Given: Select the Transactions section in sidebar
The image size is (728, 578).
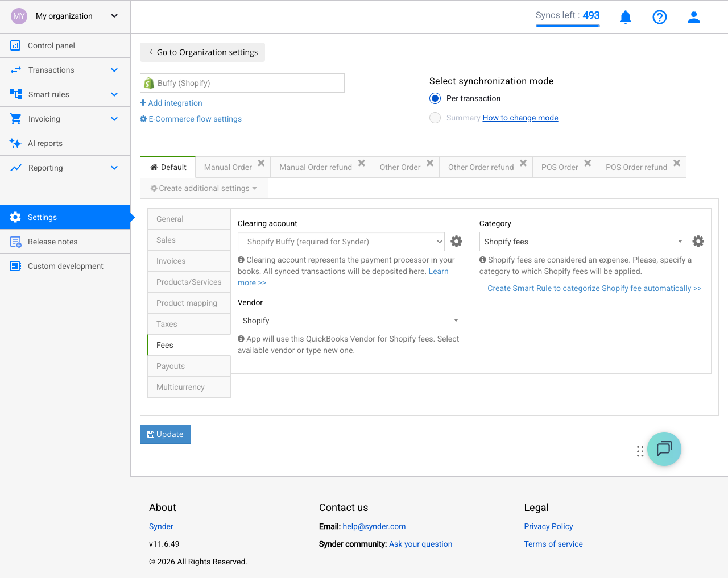Looking at the screenshot, I should click(x=52, y=70).
